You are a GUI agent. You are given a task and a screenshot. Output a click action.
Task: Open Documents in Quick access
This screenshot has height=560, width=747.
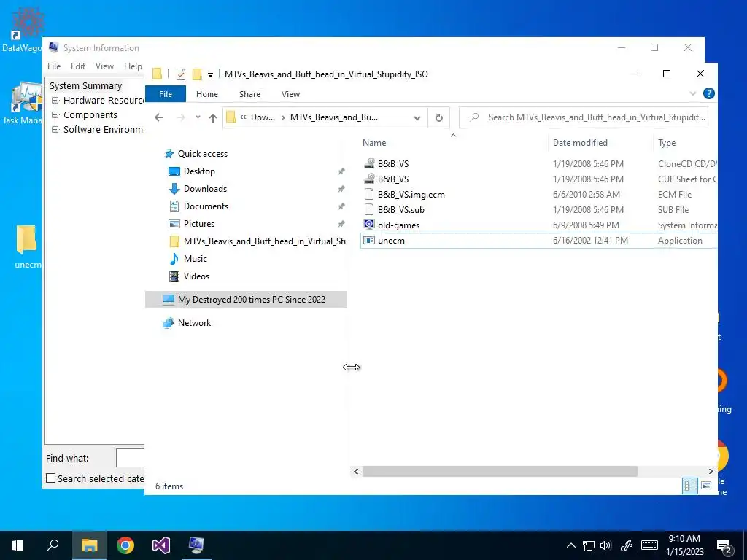206,206
